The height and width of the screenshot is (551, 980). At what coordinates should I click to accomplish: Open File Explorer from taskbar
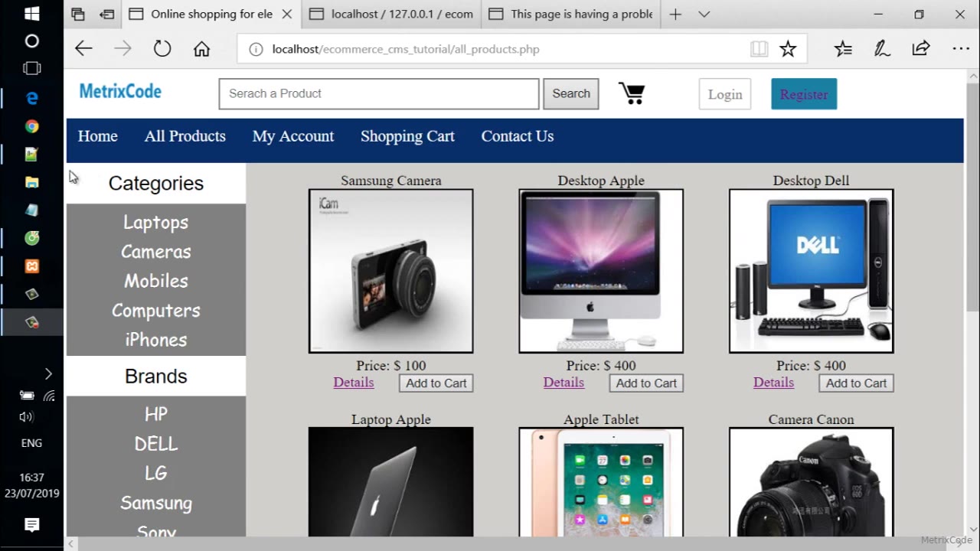pyautogui.click(x=31, y=182)
